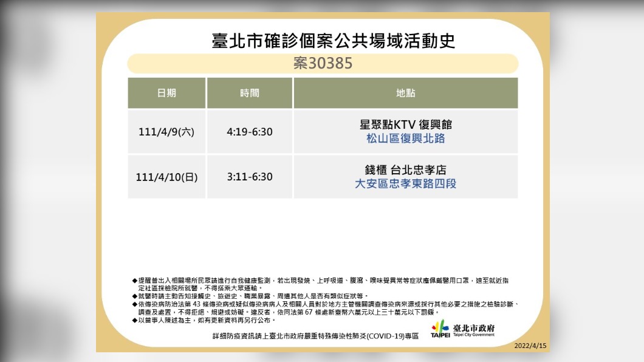The image size is (644, 362).
Task: Click the venue 錢櫃 台北忠孝店
Action: click(406, 169)
